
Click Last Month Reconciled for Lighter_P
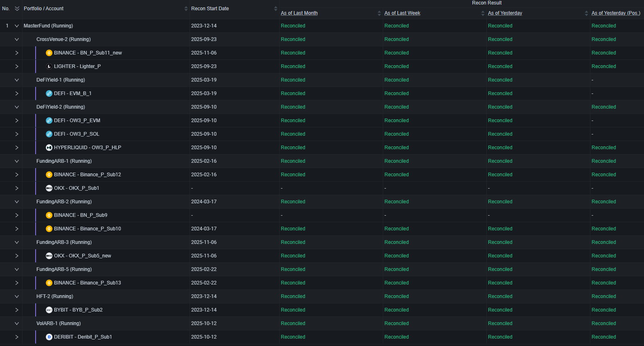pos(293,66)
